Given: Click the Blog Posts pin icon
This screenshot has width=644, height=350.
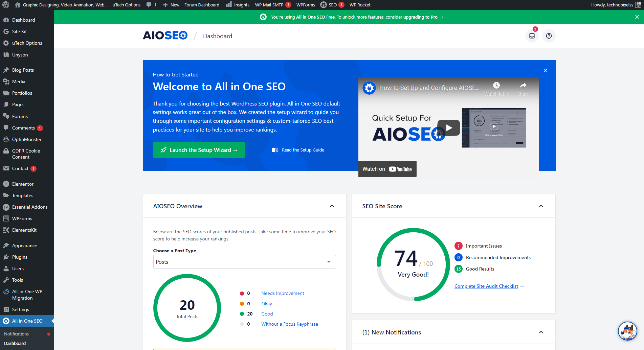Looking at the screenshot, I should point(6,70).
